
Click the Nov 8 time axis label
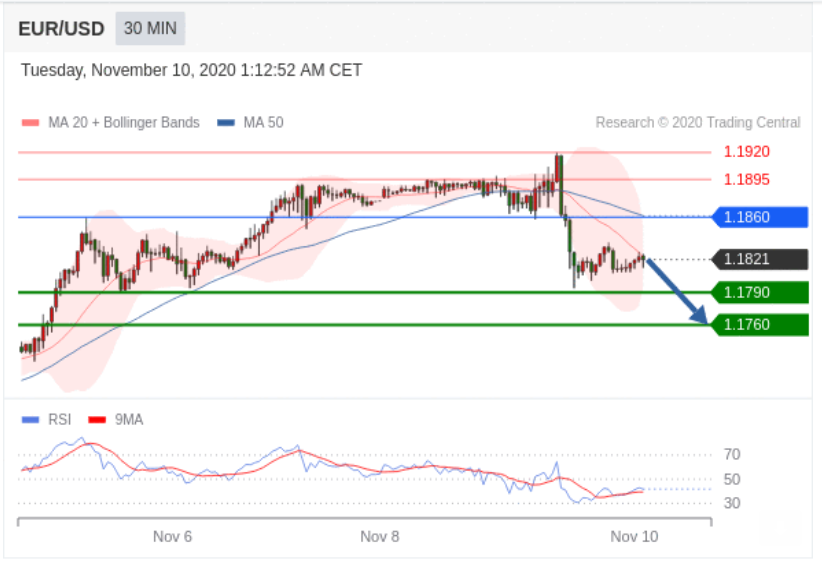point(380,537)
